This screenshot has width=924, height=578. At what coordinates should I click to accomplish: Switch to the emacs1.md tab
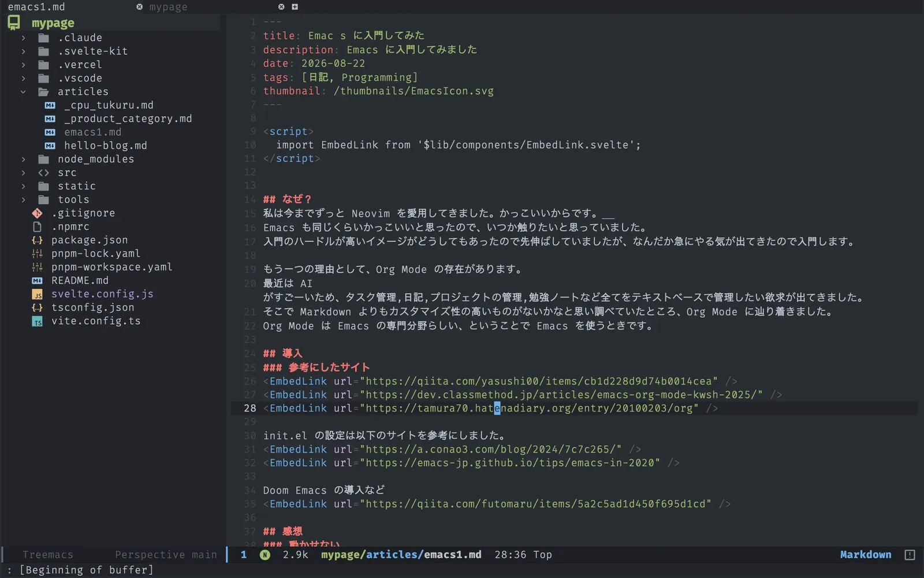tap(36, 7)
